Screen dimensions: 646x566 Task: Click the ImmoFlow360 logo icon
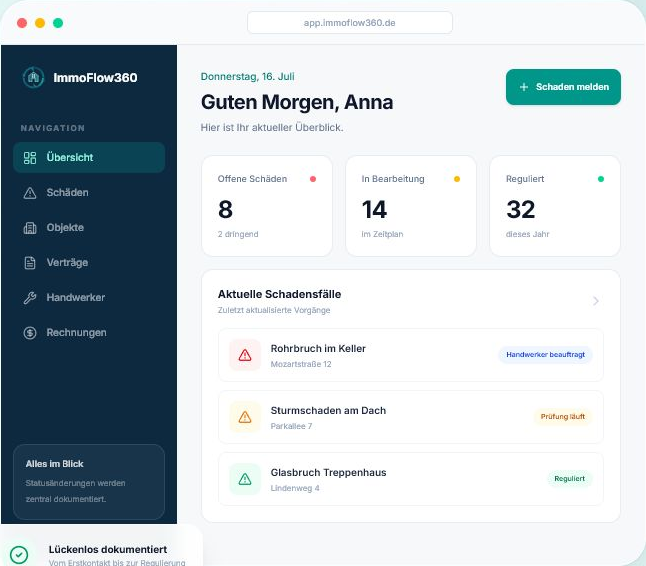tap(33, 77)
